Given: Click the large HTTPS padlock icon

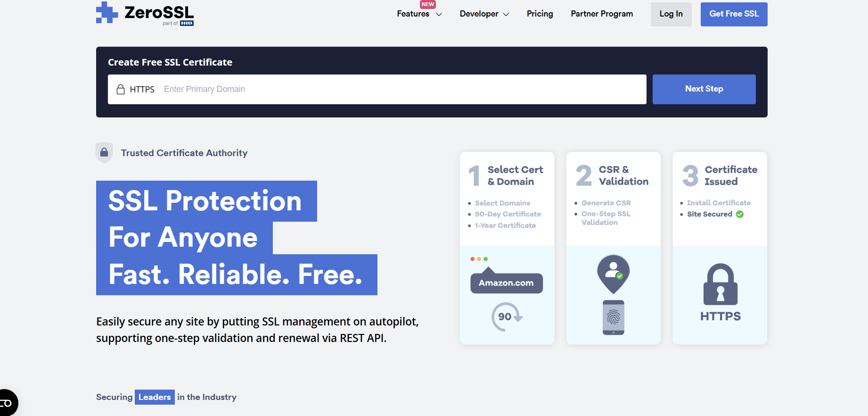Looking at the screenshot, I should click(x=721, y=284).
